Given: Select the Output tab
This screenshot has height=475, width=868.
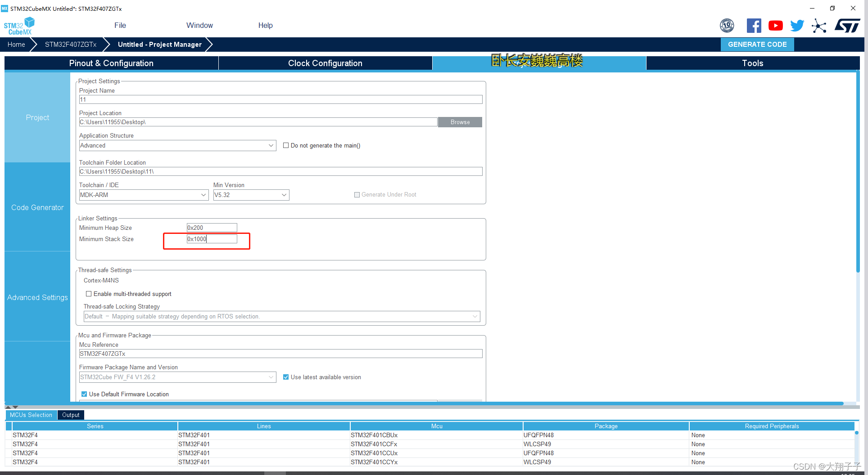Looking at the screenshot, I should (x=71, y=415).
